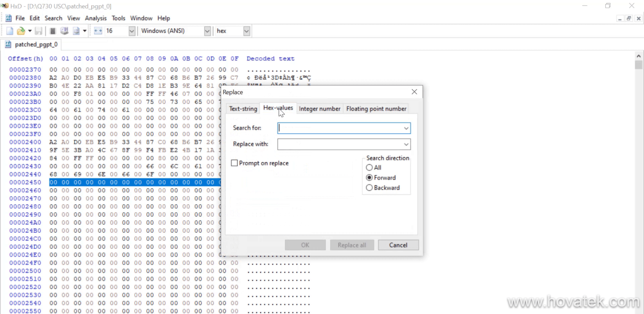Viewport: 644px width, 314px height.
Task: Open the Tools menu
Action: point(119,18)
